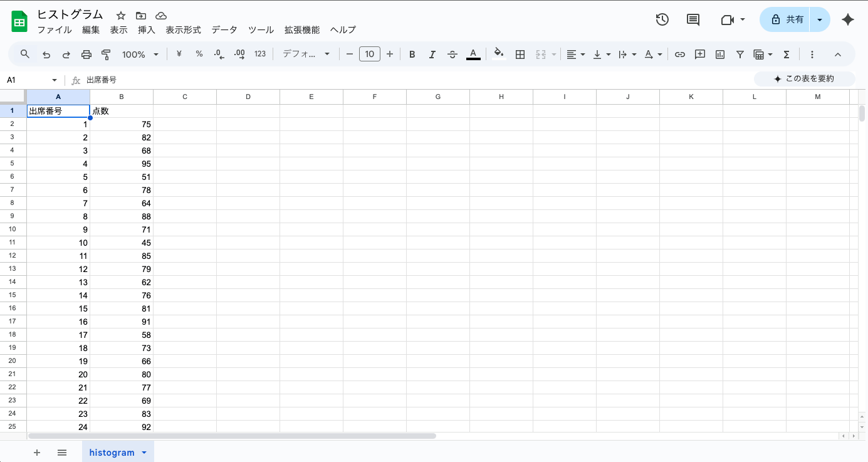The image size is (868, 462).
Task: Open borders options
Action: [520, 54]
